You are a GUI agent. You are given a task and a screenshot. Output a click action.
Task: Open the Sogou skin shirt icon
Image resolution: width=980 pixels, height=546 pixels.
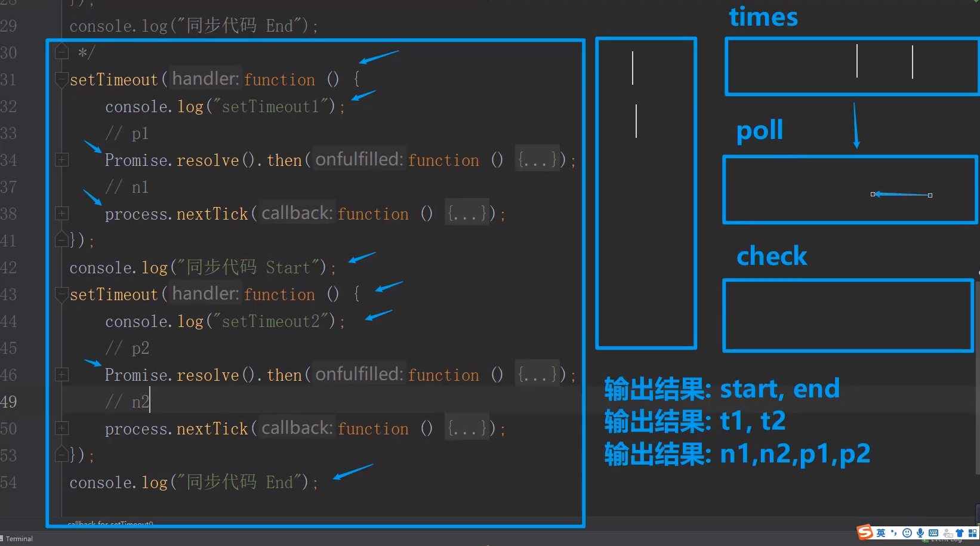click(x=960, y=533)
